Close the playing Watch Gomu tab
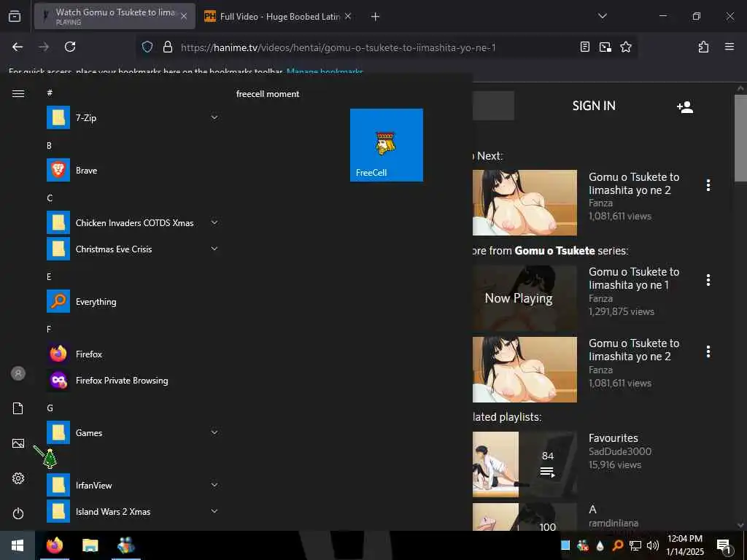The image size is (747, 560). [184, 16]
